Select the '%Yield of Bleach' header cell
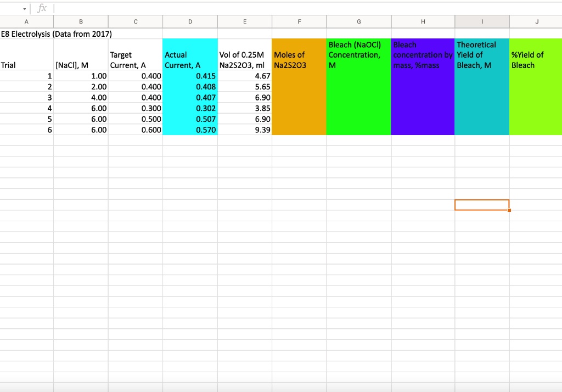This screenshot has height=392, width=562. pyautogui.click(x=536, y=55)
